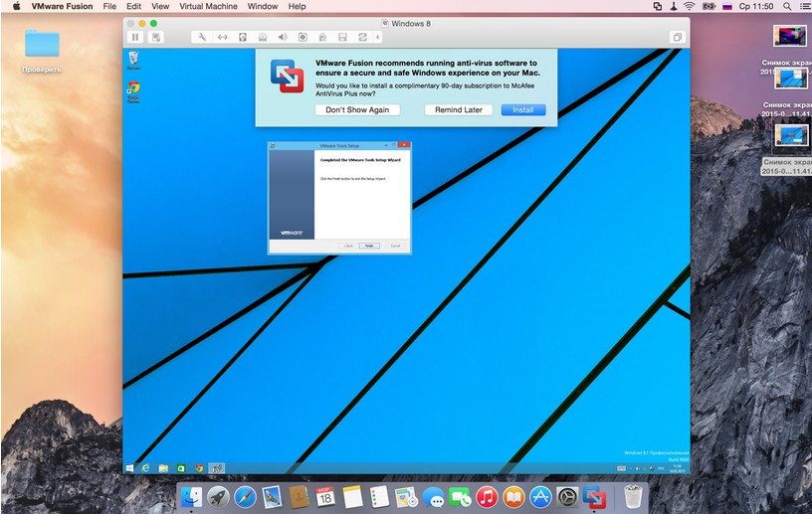Enter Unity/single window view button at right

[x=677, y=37]
